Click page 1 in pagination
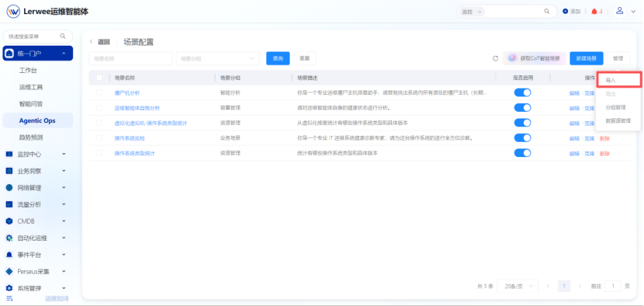644x306 pixels. tap(564, 286)
